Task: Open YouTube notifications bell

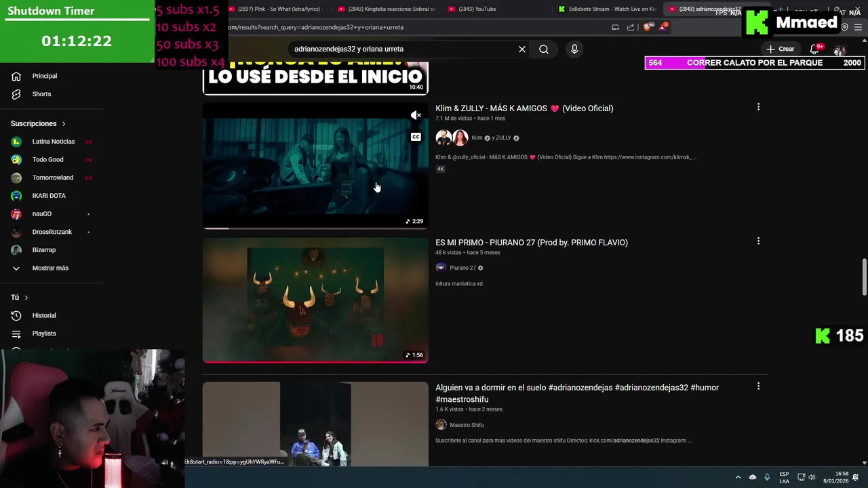Action: click(815, 49)
